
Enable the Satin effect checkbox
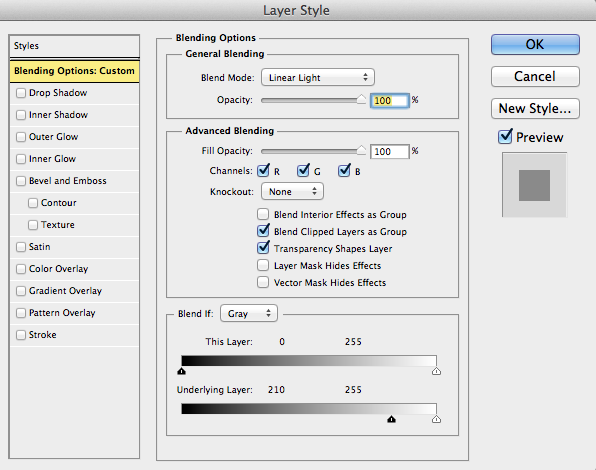tap(21, 247)
